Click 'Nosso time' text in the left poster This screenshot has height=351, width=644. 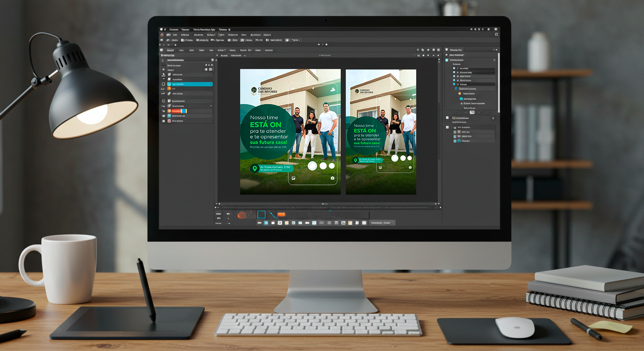264,117
